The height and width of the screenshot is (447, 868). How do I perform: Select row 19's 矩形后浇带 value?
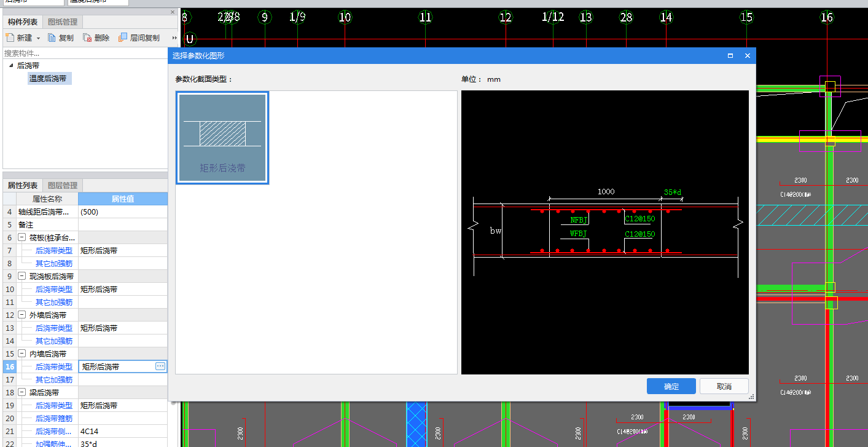point(123,405)
